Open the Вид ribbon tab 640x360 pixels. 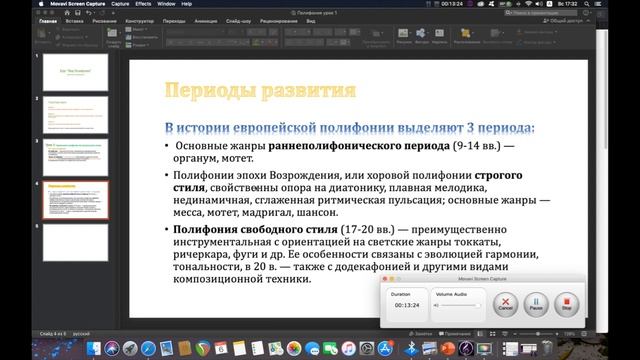pos(311,21)
